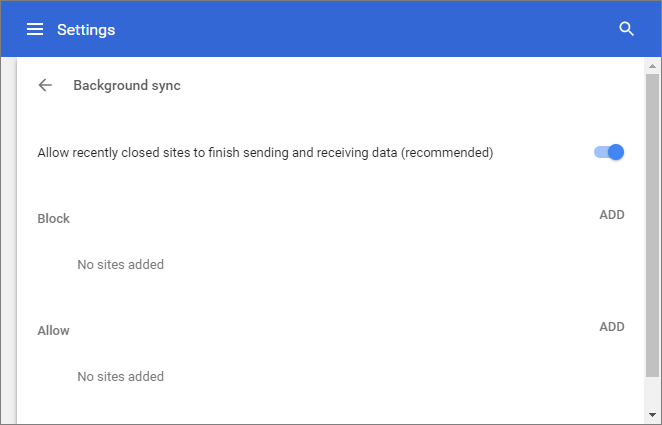Go back using the left arrow

[x=45, y=85]
